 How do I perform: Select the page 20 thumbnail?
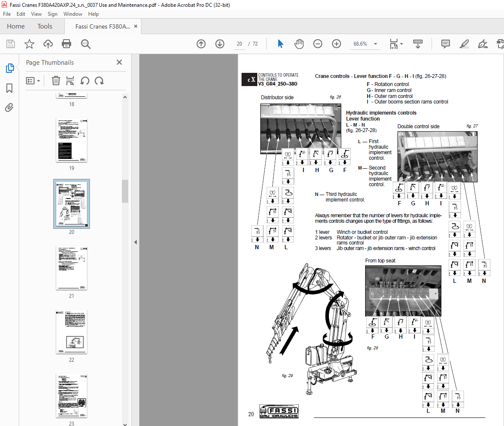(x=71, y=204)
